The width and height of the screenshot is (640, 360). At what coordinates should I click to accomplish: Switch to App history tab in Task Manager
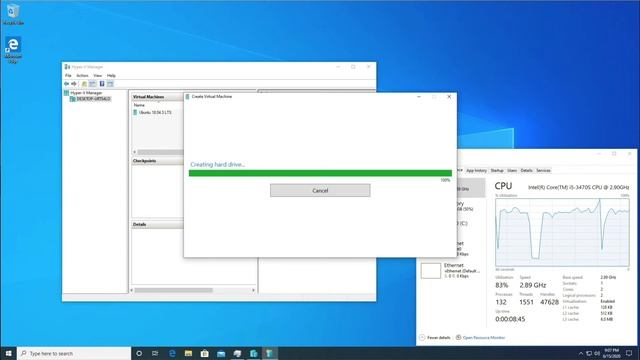pos(476,170)
